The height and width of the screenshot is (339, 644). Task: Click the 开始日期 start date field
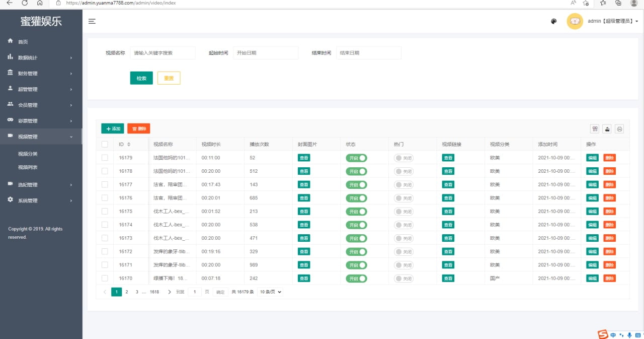266,53
